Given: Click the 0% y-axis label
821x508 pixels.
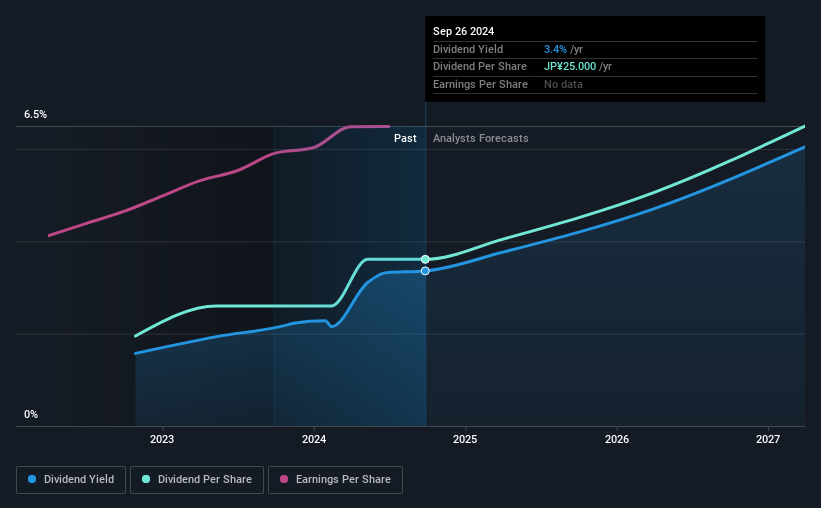Looking at the screenshot, I should [31, 414].
